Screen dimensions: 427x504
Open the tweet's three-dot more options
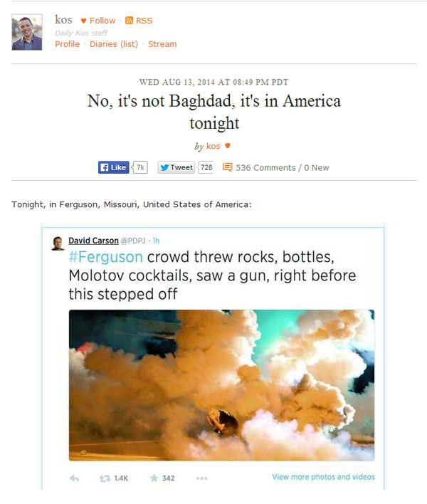tap(201, 478)
